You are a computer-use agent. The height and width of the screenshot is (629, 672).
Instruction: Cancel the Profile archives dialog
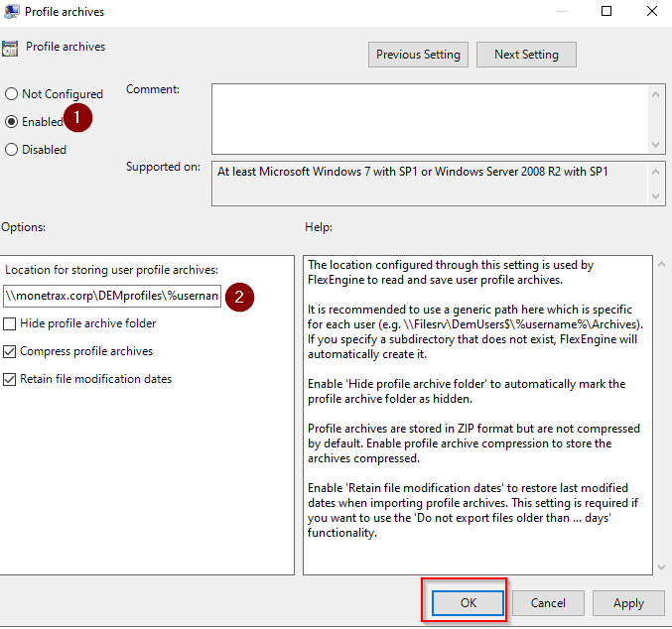click(x=548, y=602)
